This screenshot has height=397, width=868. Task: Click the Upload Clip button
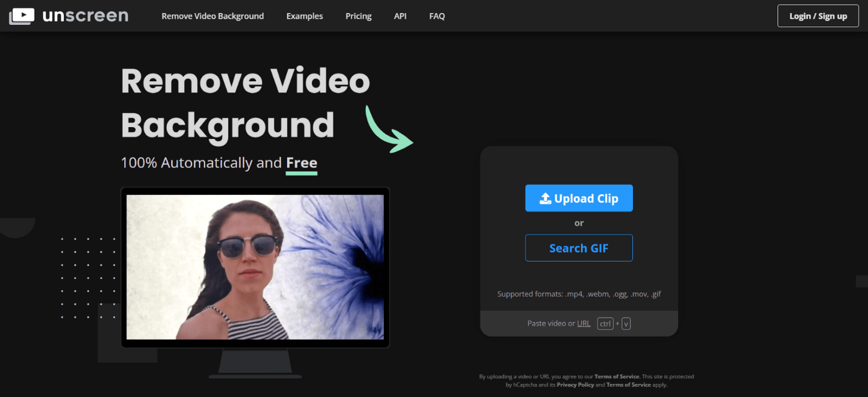click(x=579, y=198)
